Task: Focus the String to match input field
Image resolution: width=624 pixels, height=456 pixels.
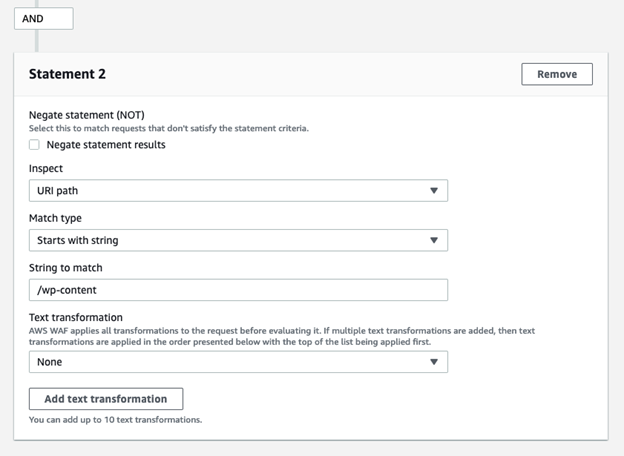Action: click(x=238, y=290)
